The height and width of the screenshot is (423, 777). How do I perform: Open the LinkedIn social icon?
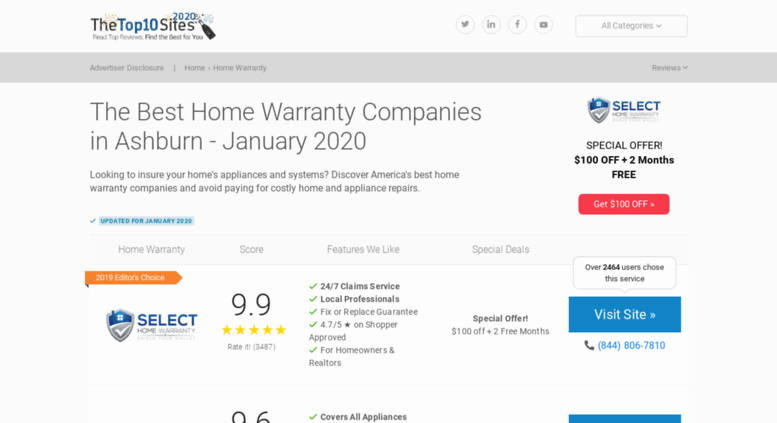(491, 25)
